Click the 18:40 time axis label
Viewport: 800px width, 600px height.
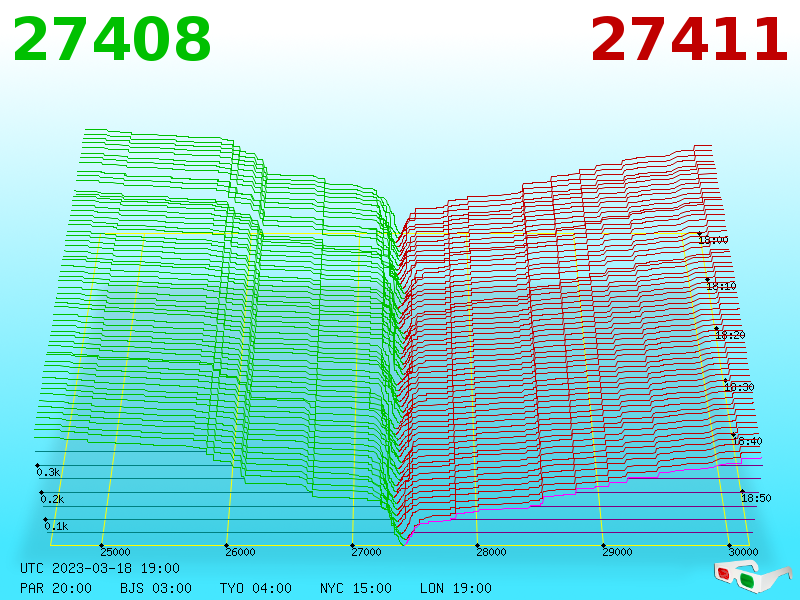point(747,441)
